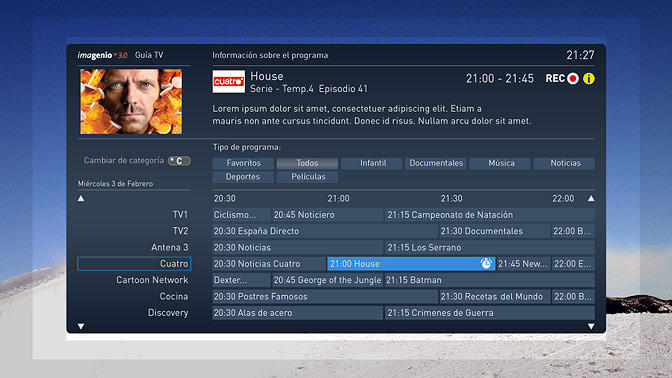Click the reminder clock icon on House
Image resolution: width=672 pixels, height=378 pixels.
point(486,264)
